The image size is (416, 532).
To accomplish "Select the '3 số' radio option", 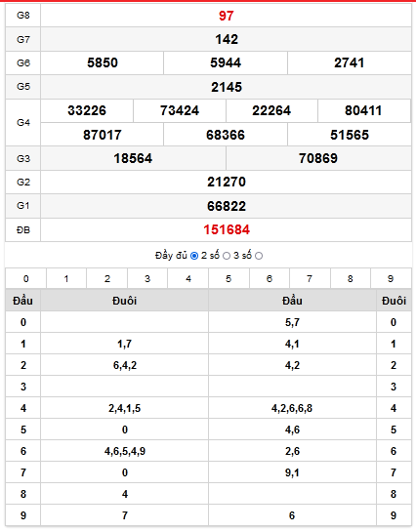I will pos(259,256).
